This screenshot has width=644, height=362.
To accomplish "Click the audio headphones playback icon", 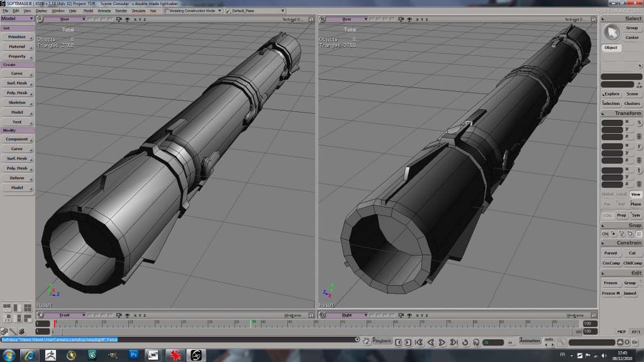I will (476, 343).
